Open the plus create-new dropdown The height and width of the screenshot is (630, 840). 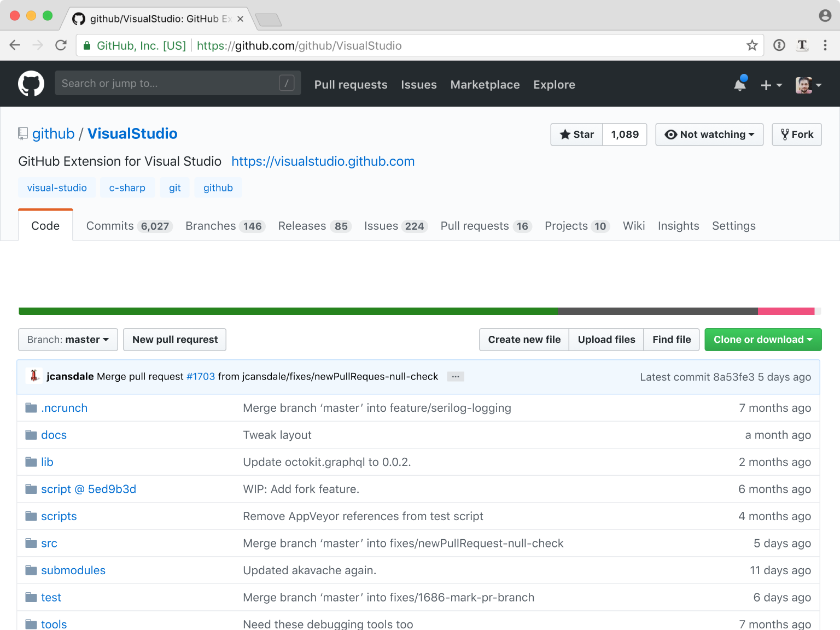(x=771, y=85)
